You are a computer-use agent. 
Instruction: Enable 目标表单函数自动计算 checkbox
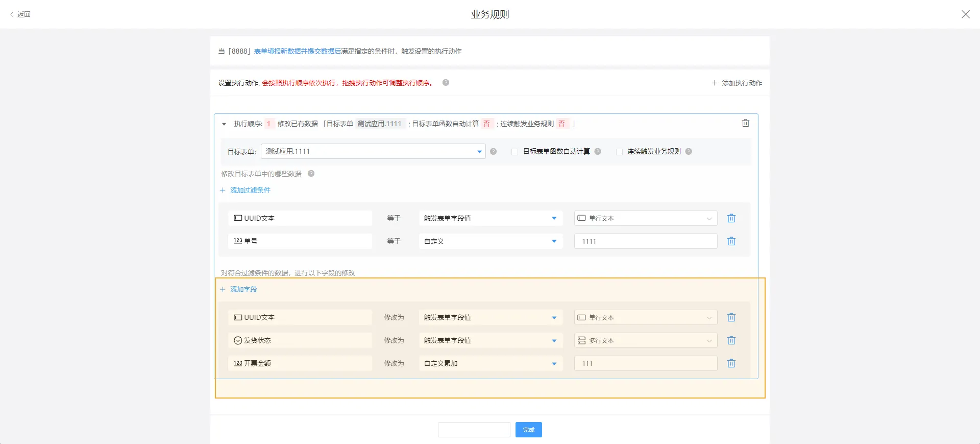point(514,152)
